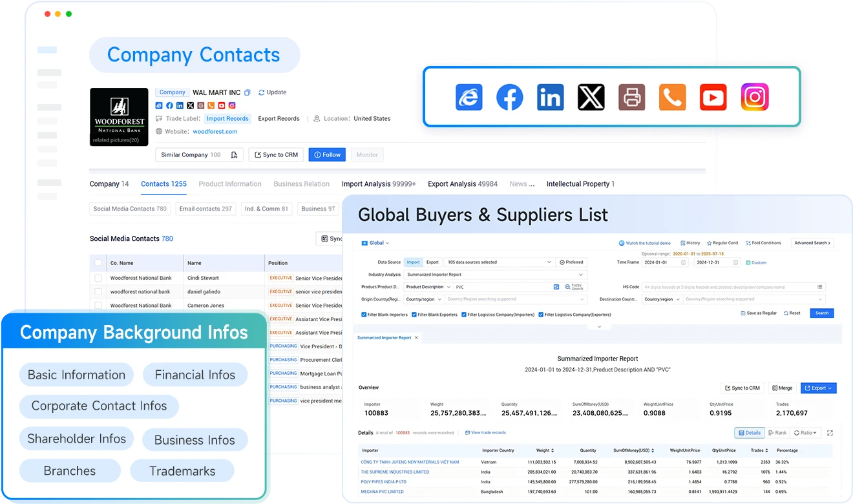This screenshot has width=853, height=504.
Task: Open the Origin Country/region type dropdown
Action: (423, 299)
